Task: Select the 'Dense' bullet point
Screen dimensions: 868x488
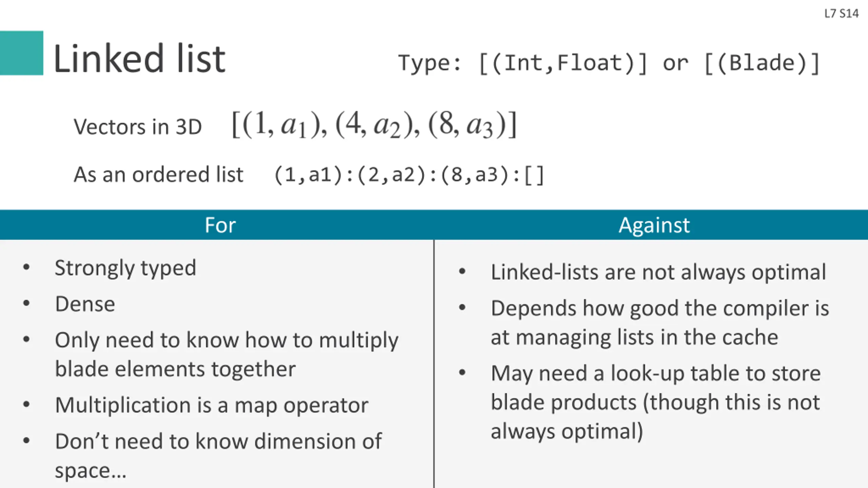Action: (x=85, y=304)
